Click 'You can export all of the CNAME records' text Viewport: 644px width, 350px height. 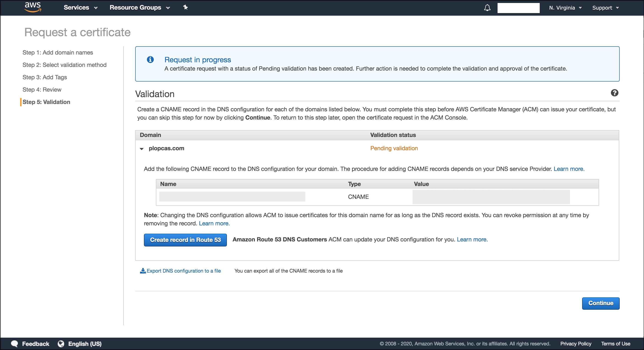(288, 271)
